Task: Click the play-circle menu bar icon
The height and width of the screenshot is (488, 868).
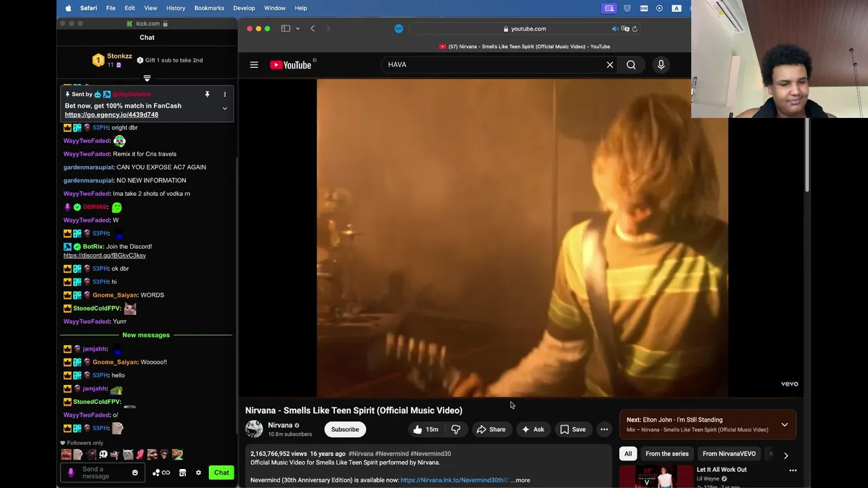Action: click(x=660, y=8)
